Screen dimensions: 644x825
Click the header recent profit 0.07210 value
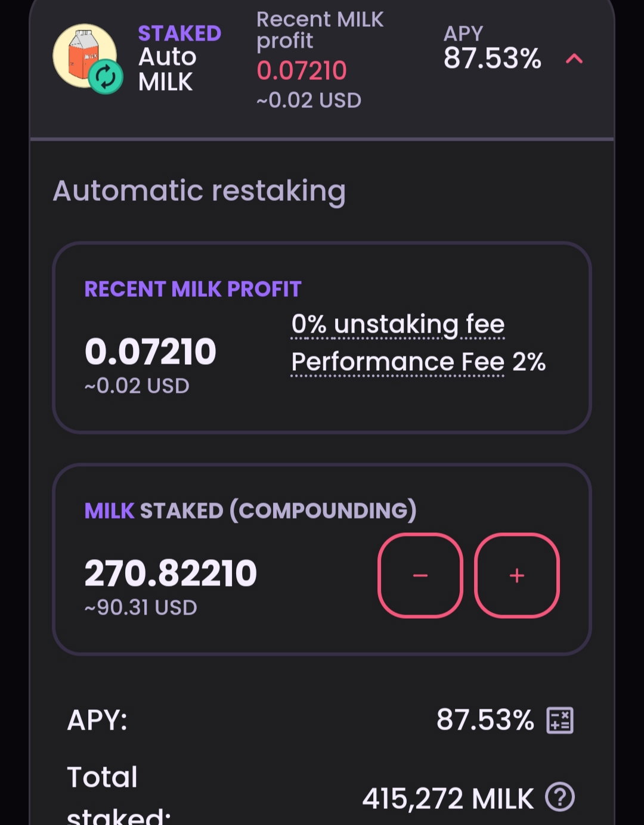coord(302,70)
